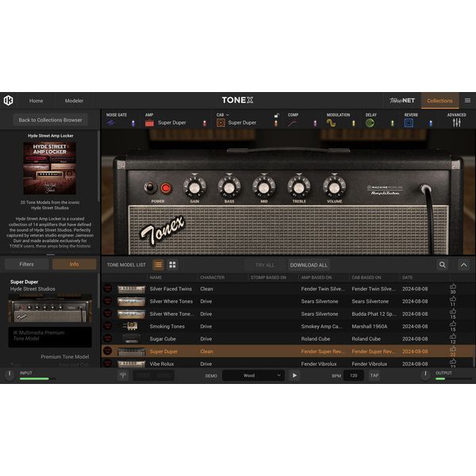476x476 pixels.
Task: Collapse the tone model list chevron
Action: pos(464,265)
